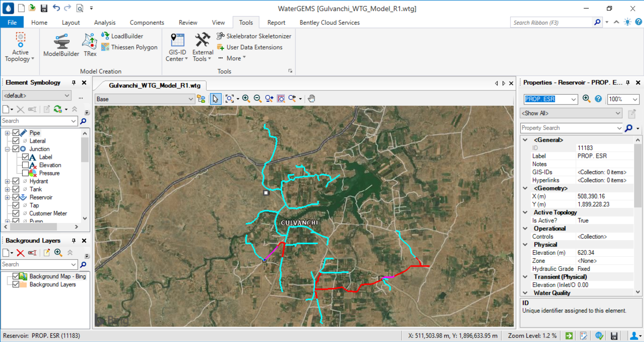Click Zoom Out on drawing toolbar
644x342 pixels.
click(x=257, y=99)
